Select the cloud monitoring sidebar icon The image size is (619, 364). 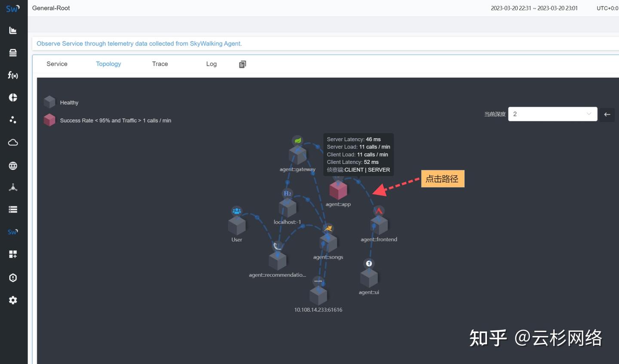coord(13,142)
